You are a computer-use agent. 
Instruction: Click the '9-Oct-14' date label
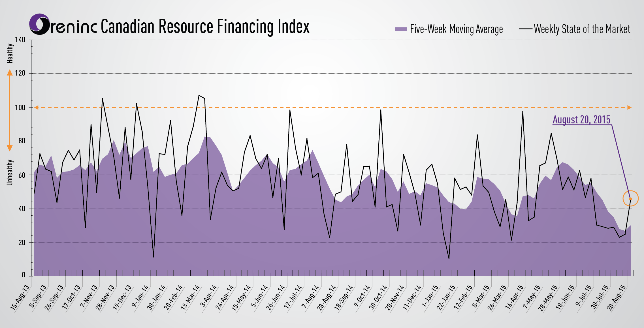(362, 296)
